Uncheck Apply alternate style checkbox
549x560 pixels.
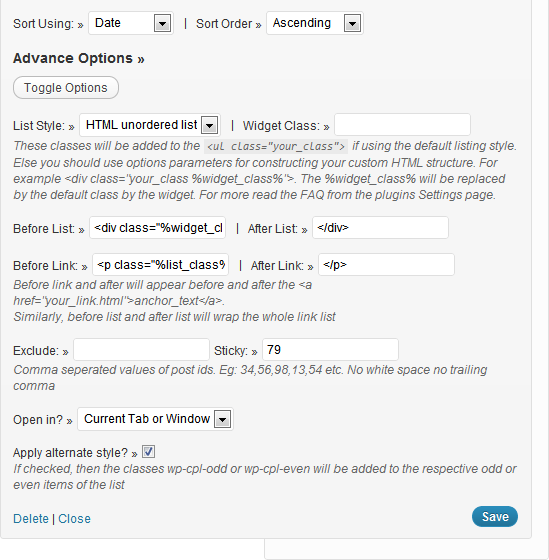(148, 452)
